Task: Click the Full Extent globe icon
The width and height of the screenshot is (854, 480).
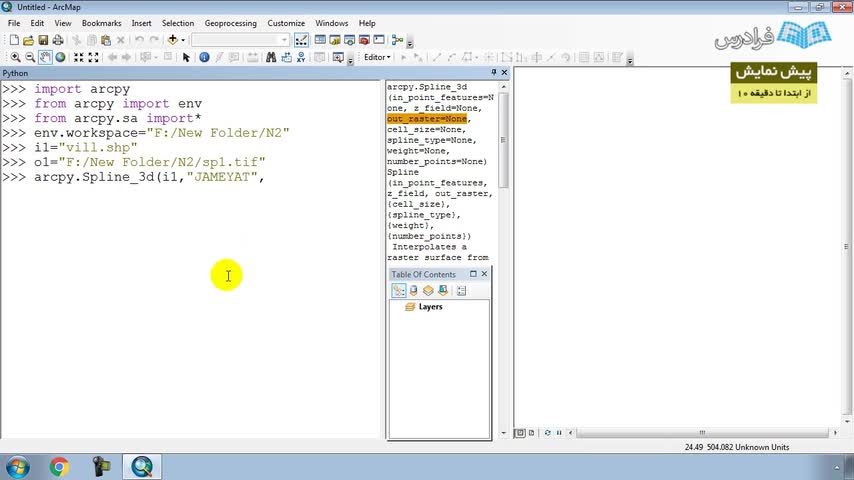Action: click(x=60, y=57)
